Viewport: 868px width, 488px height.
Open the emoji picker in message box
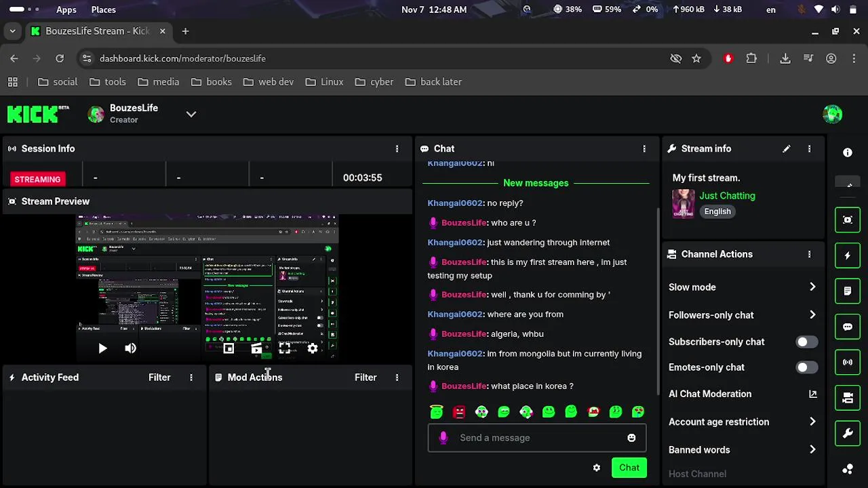pyautogui.click(x=631, y=438)
